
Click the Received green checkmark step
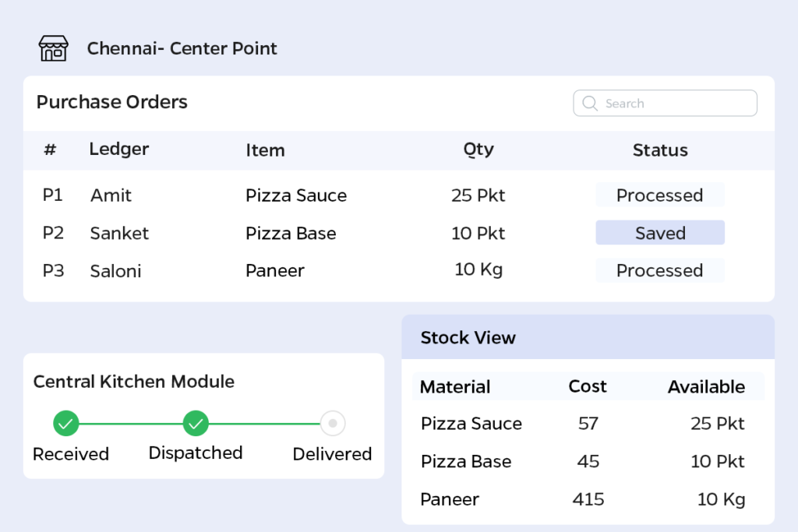(x=66, y=424)
